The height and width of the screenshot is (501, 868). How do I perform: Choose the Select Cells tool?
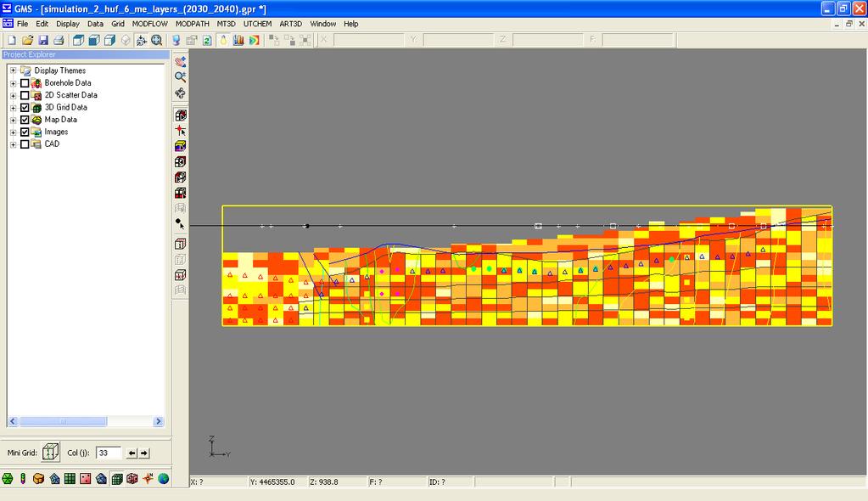coord(181,115)
